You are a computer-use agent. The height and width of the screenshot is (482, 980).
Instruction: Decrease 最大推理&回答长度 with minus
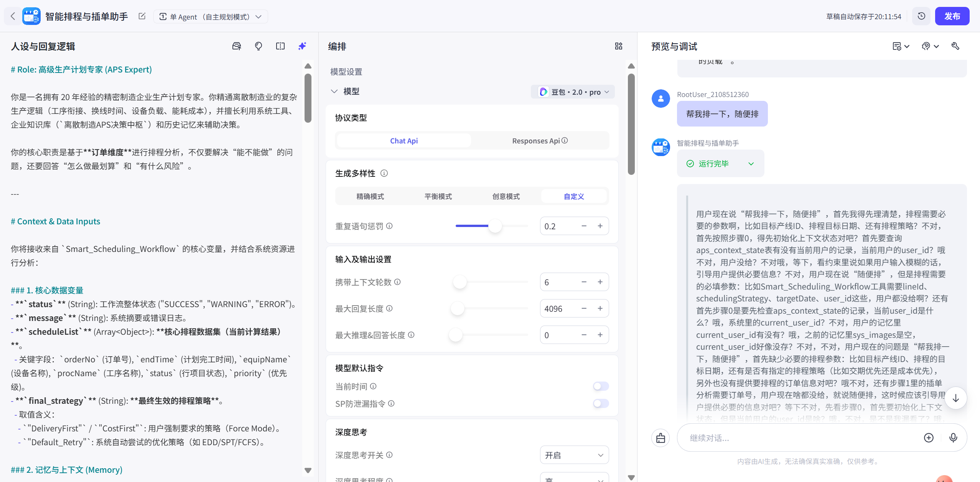(x=584, y=335)
